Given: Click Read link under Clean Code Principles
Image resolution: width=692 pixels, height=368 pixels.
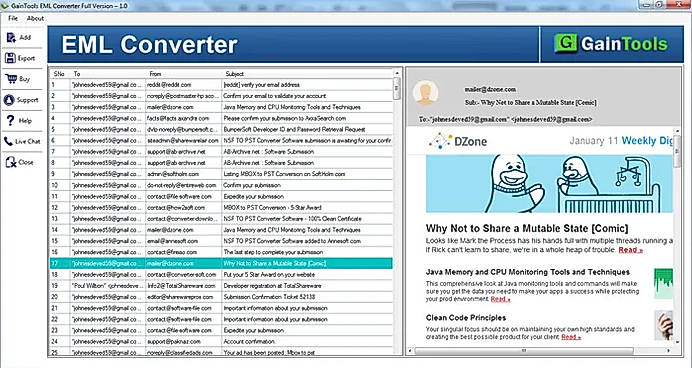Looking at the screenshot, I should point(571,337).
